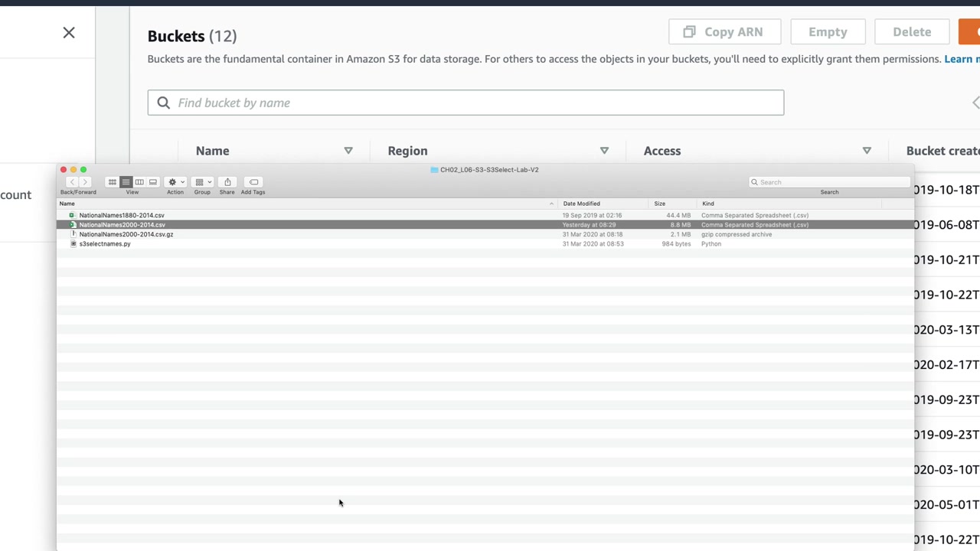Switch Finder to column view
Viewport: 980px width, 551px height.
(139, 182)
